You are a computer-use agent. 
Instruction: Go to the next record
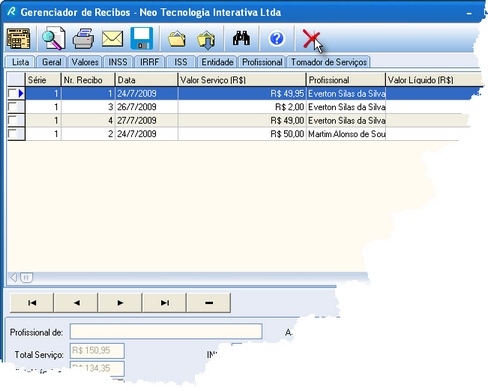(120, 303)
